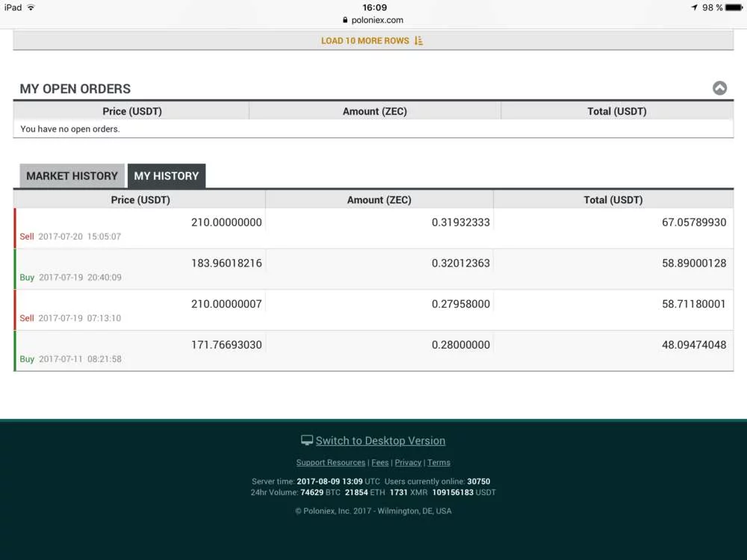This screenshot has width=747, height=560.
Task: Click 24hr volume 109156183 USDT
Action: point(464,492)
